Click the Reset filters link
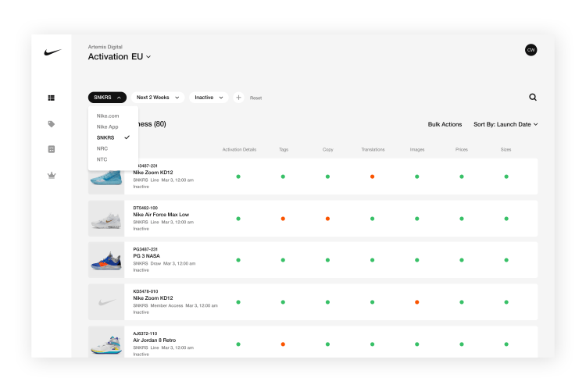Image resolution: width=586 pixels, height=392 pixels. (x=256, y=98)
